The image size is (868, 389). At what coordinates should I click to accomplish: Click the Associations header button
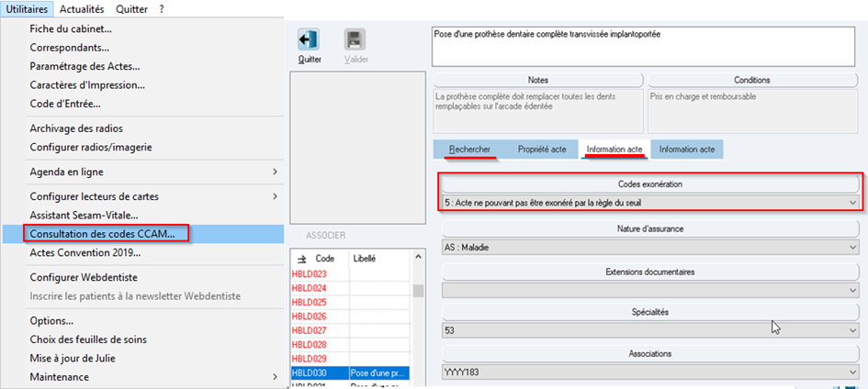[650, 353]
